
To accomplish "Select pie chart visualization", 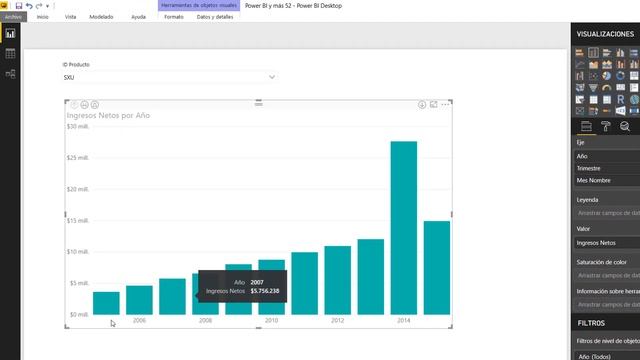I will pyautogui.click(x=607, y=76).
